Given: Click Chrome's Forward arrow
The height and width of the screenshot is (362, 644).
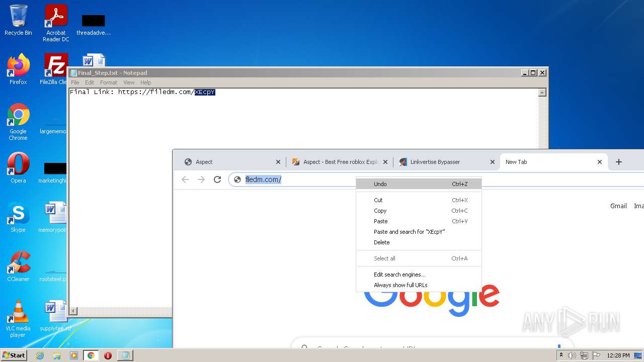Looking at the screenshot, I should 201,179.
